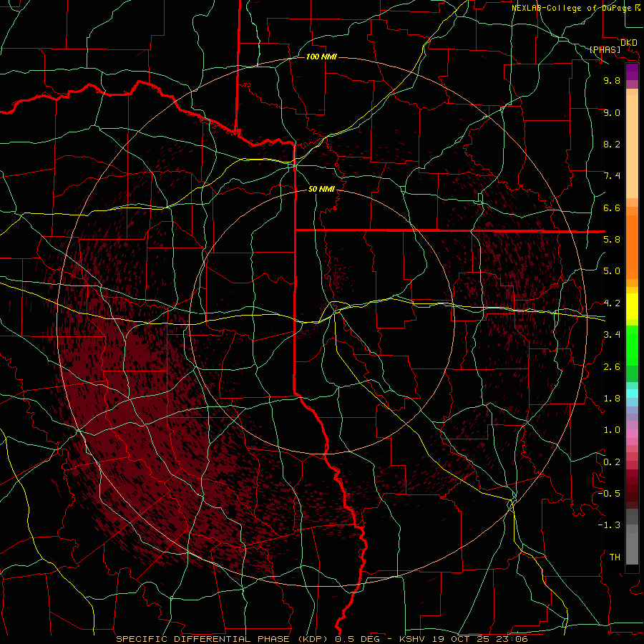Image resolution: width=644 pixels, height=644 pixels.
Task: Click the -0.5 scale value
Action: [609, 494]
